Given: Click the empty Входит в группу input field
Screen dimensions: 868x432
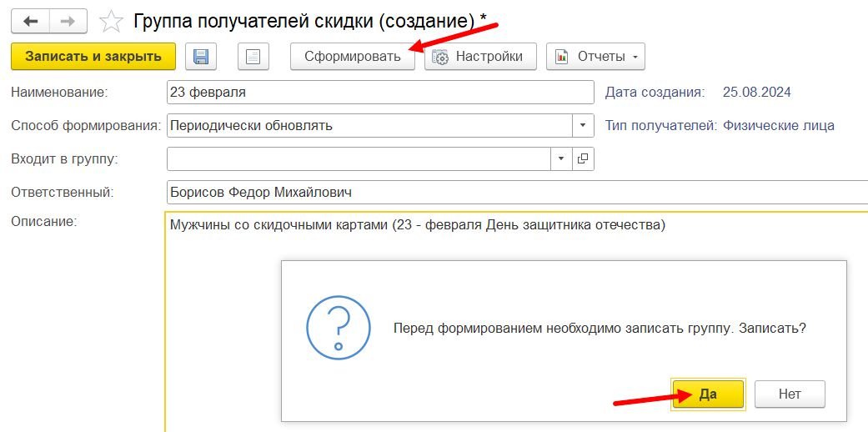Looking at the screenshot, I should [x=359, y=158].
